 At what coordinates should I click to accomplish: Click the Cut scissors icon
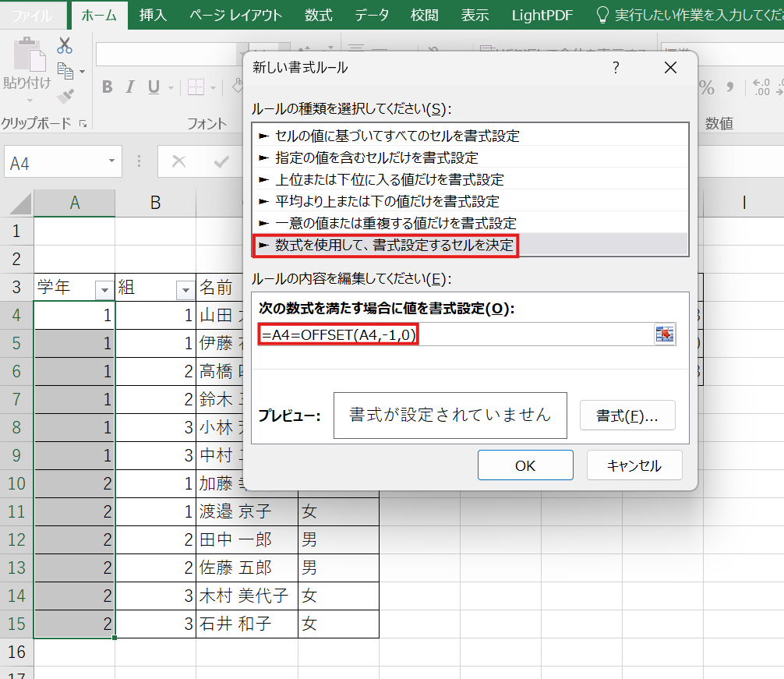click(65, 45)
